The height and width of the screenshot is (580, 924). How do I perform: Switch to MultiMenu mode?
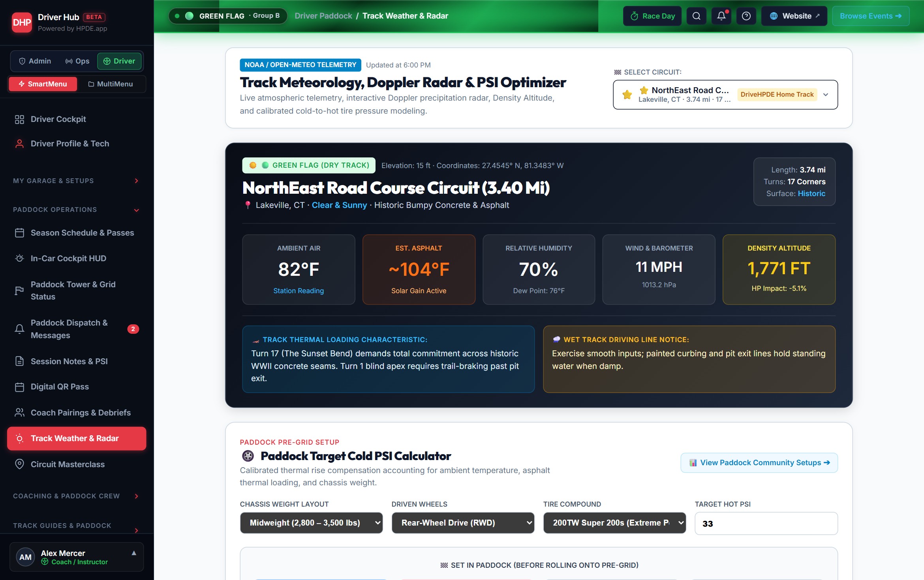[x=111, y=84]
